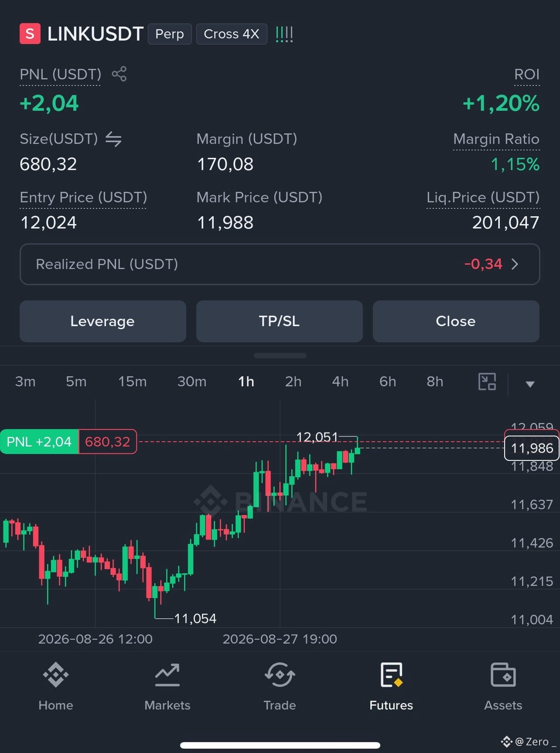Image resolution: width=560 pixels, height=753 pixels.
Task: Tap the PNL +2,04 position tag on chart
Action: pos(39,442)
